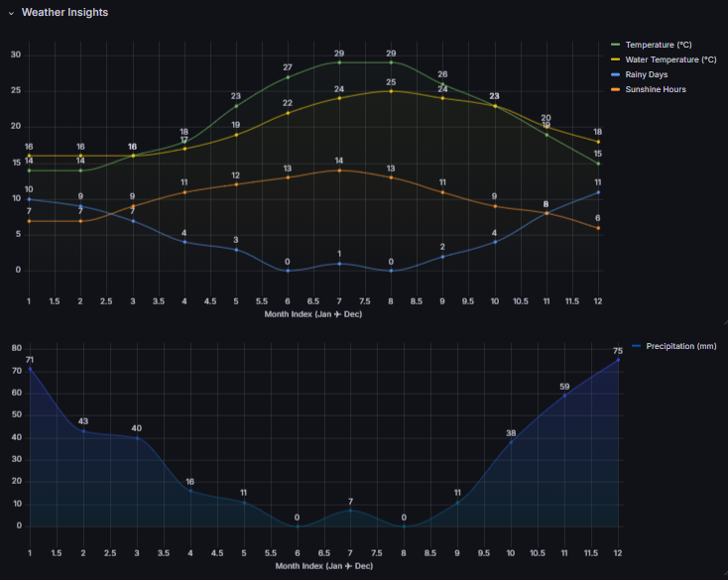Toggle the Temperature (°C) legend label
Image resolution: width=728 pixels, height=580 pixels.
[x=659, y=45]
